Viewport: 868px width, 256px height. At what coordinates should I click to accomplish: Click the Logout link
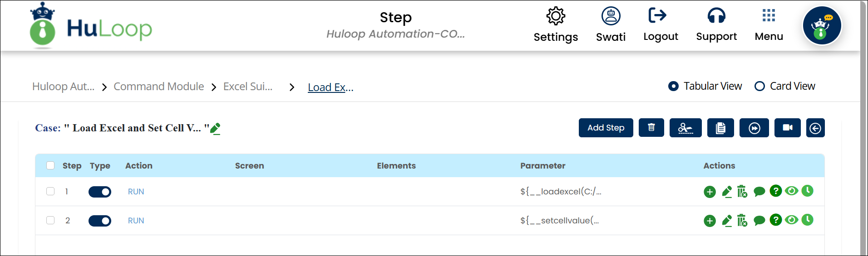click(661, 24)
